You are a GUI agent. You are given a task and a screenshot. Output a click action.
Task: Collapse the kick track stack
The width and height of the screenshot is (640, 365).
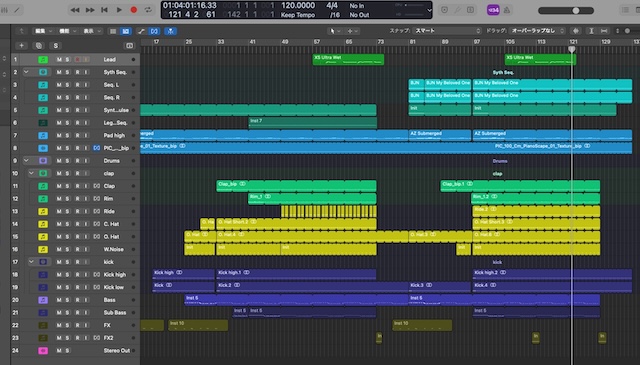point(31,262)
